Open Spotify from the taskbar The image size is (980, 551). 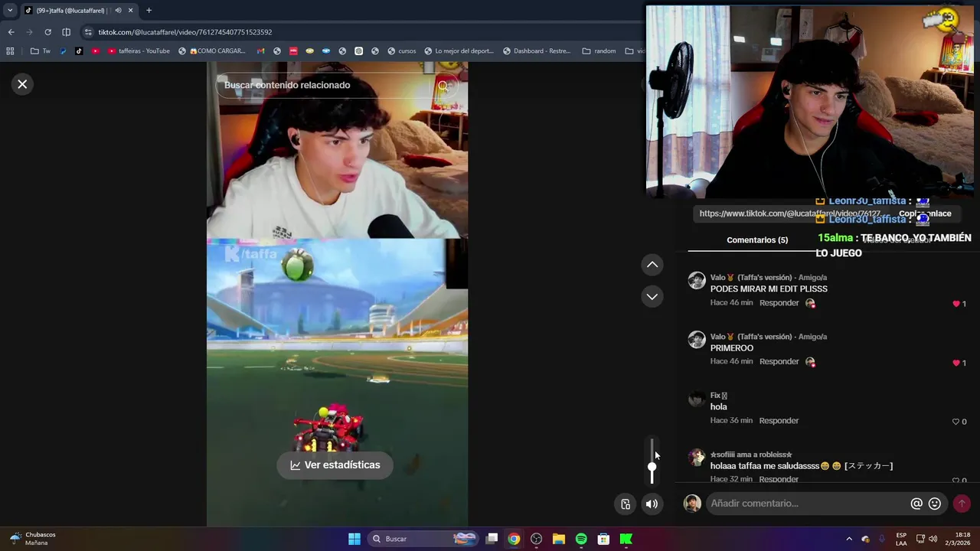pos(581,539)
